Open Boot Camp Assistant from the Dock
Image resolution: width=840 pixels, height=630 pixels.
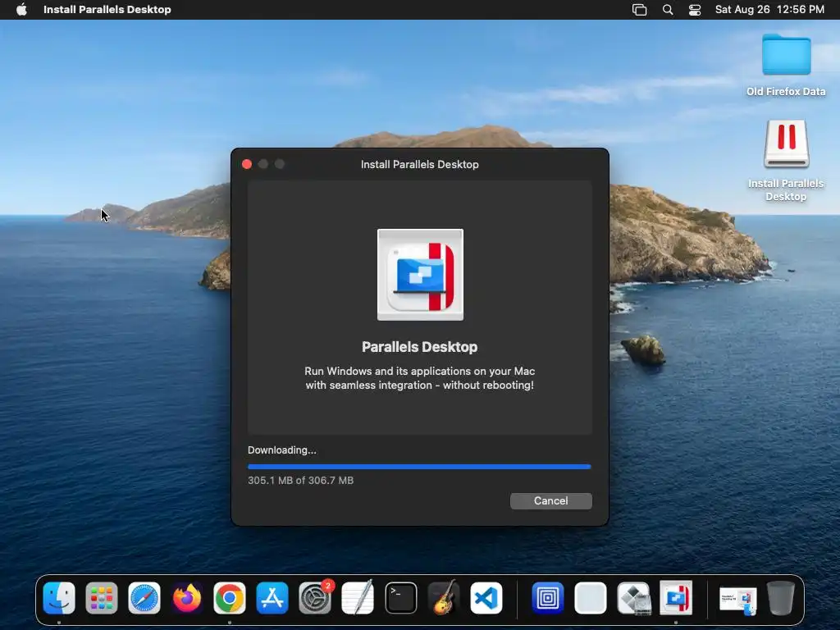(x=633, y=598)
